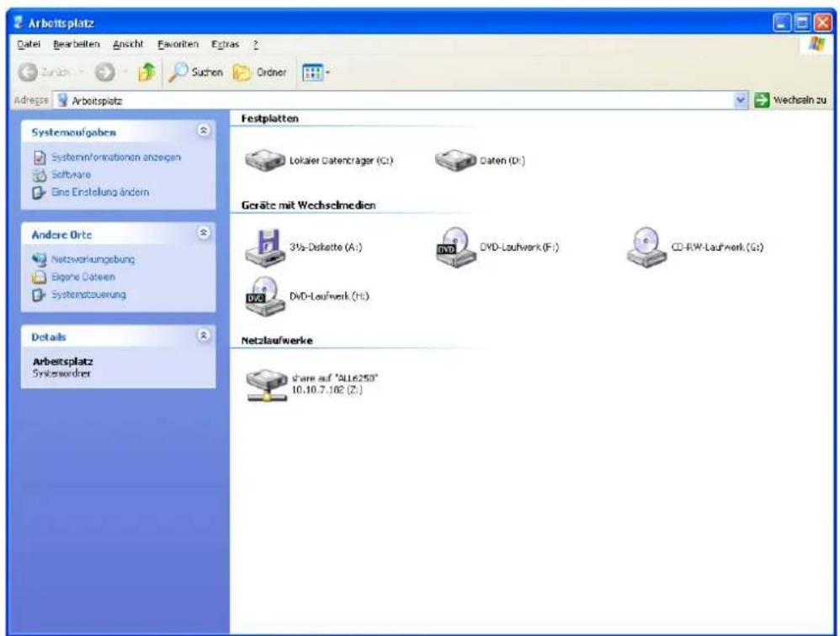Open the Datei menu

click(x=29, y=45)
